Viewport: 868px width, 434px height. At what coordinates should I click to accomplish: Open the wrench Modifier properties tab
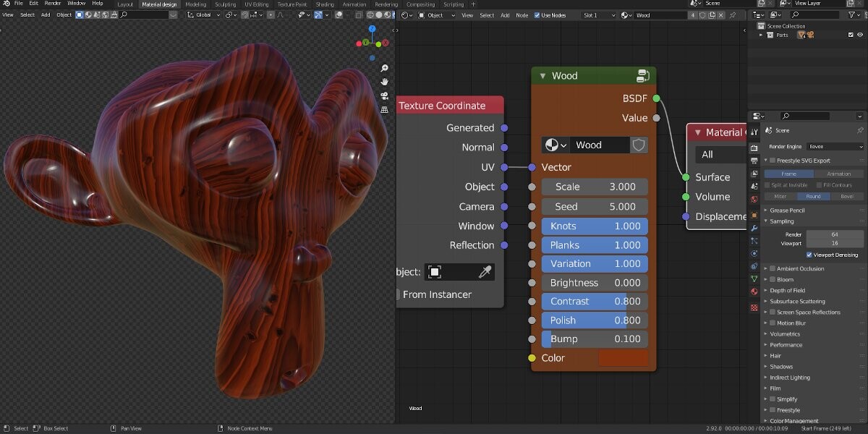(754, 228)
